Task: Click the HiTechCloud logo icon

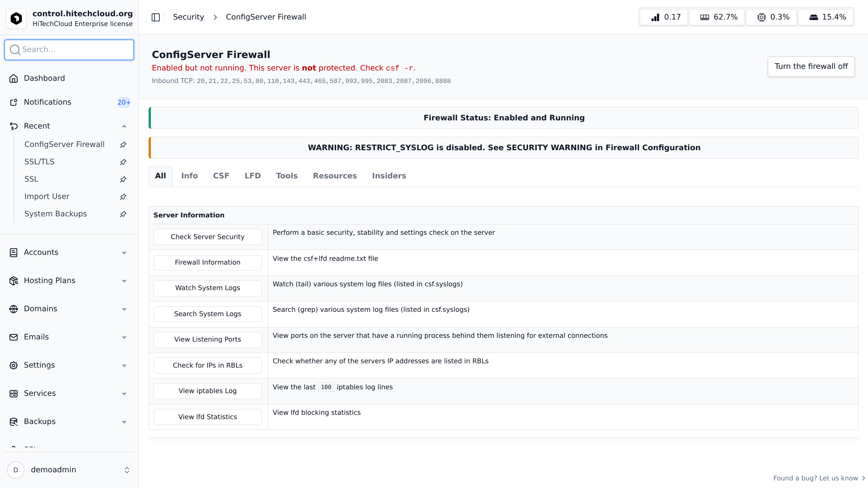Action: 16,18
